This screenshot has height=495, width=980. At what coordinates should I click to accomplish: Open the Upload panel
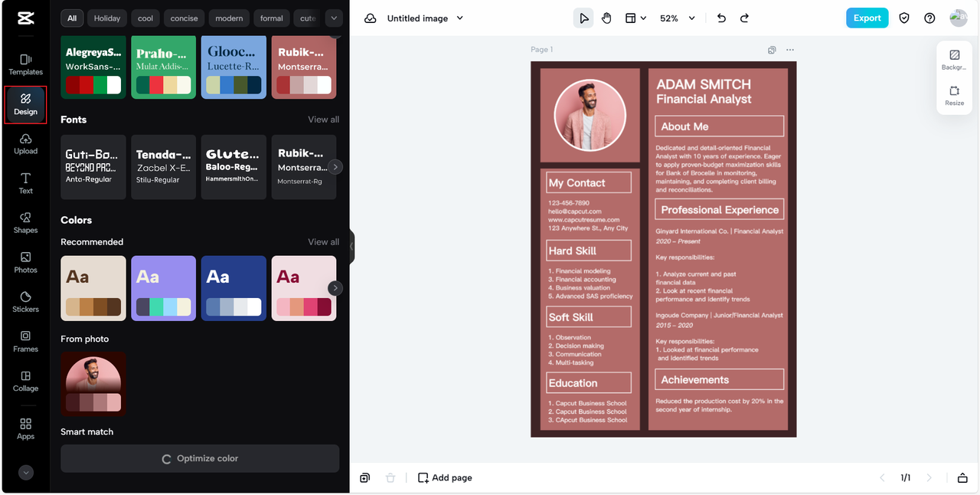[25, 144]
